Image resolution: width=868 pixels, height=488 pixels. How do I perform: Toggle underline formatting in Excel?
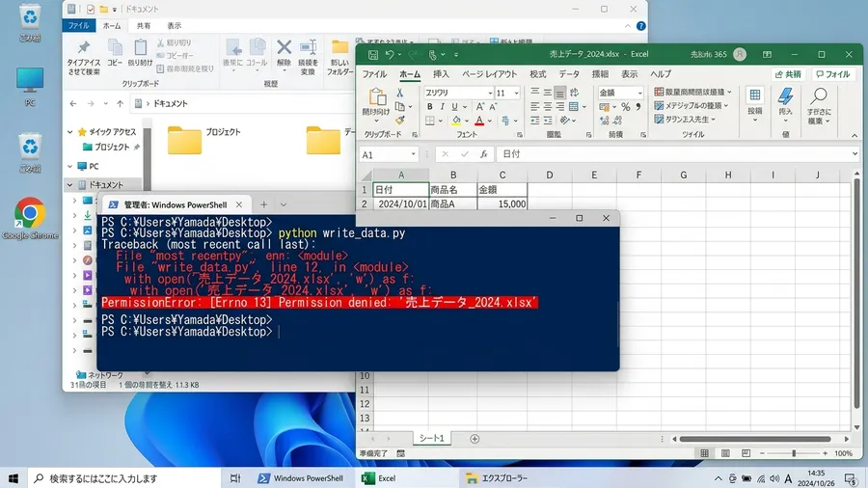[454, 106]
